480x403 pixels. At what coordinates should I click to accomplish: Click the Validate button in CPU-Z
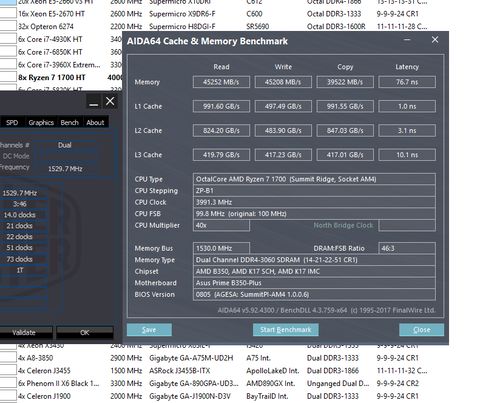pyautogui.click(x=24, y=332)
